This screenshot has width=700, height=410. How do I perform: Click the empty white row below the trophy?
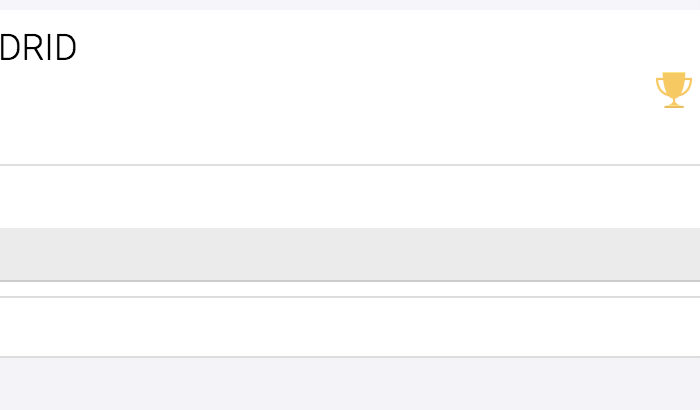(350, 197)
